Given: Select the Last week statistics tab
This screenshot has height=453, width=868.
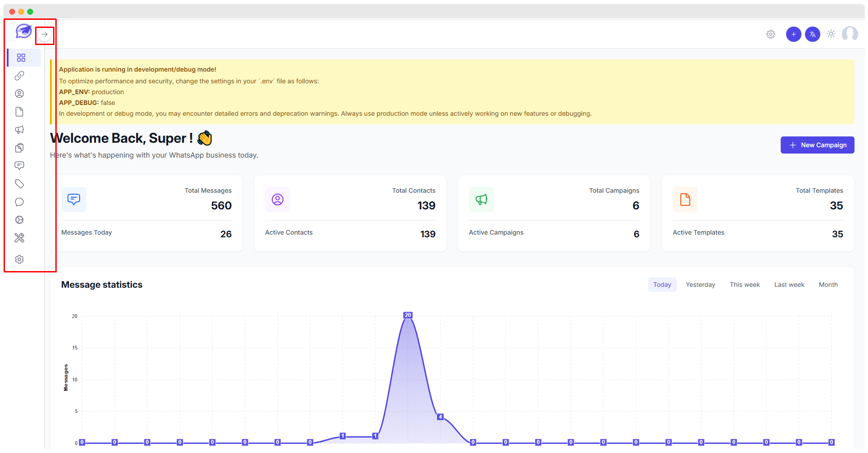Looking at the screenshot, I should pyautogui.click(x=789, y=285).
